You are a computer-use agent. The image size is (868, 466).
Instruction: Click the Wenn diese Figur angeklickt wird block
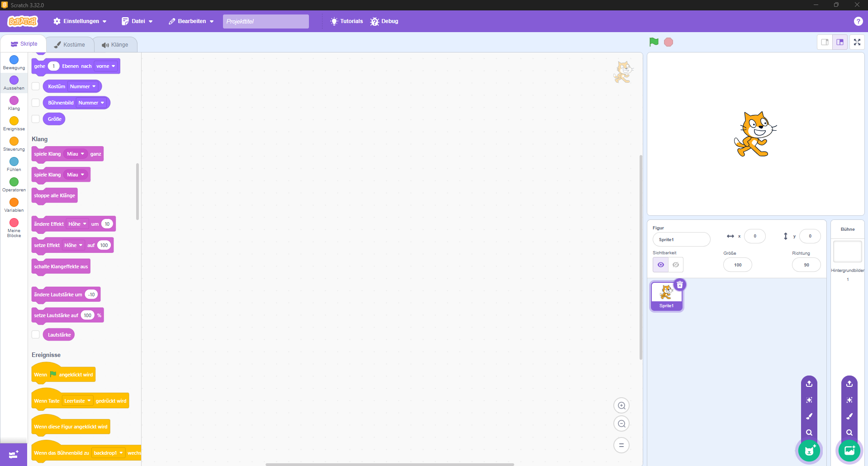(71, 427)
